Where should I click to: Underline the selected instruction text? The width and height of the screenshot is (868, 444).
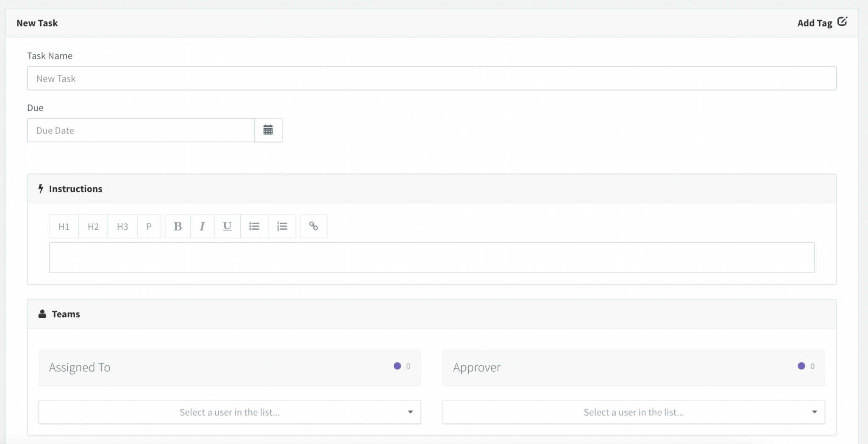(x=227, y=226)
